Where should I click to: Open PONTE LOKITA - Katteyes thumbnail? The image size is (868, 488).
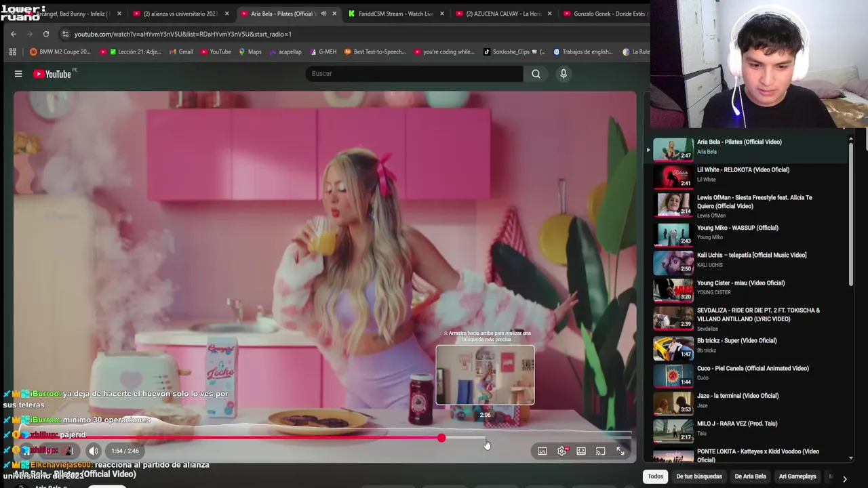[x=673, y=456]
